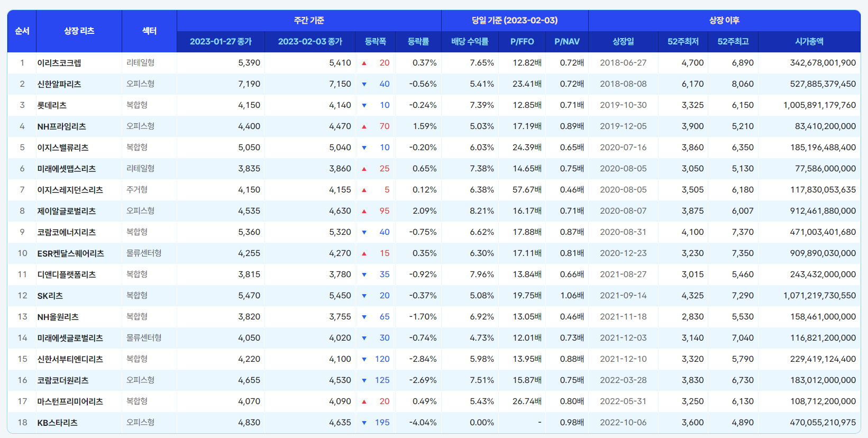Select the SK리츠 name cell

(x=79, y=296)
